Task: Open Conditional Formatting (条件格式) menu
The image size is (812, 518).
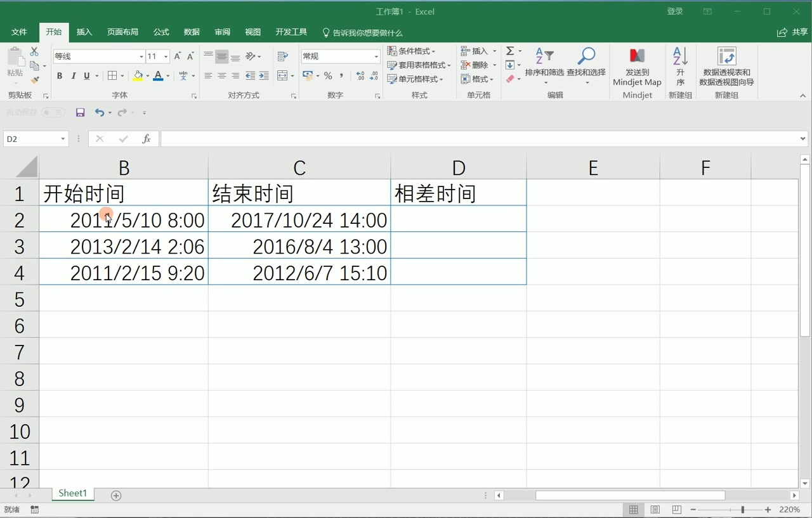Action: coord(412,51)
